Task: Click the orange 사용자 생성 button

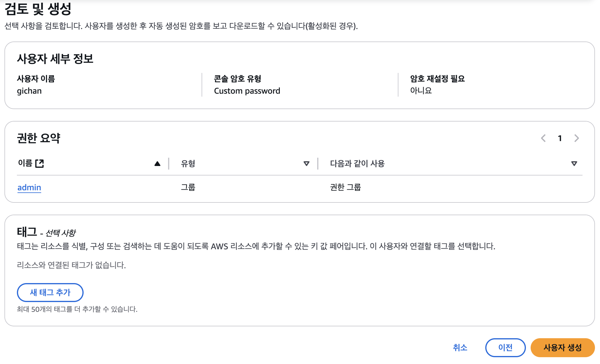Action: [562, 347]
